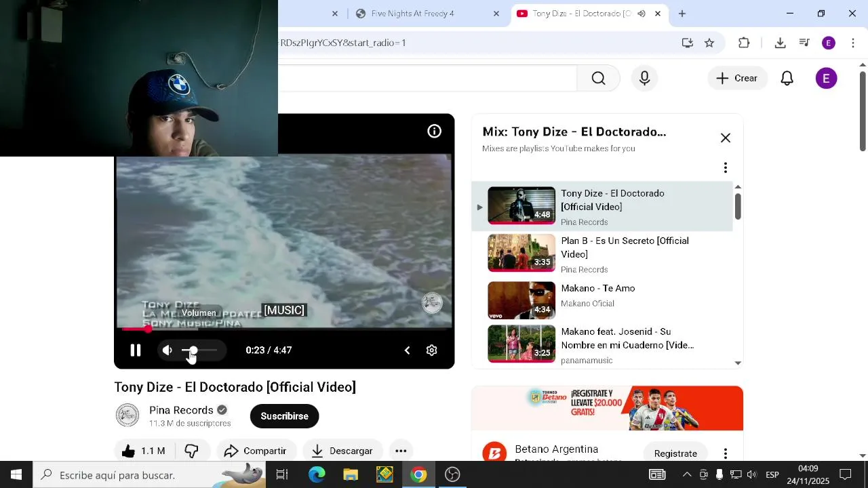Play Makano - Te Amo
The image size is (868, 488).
tap(602, 300)
